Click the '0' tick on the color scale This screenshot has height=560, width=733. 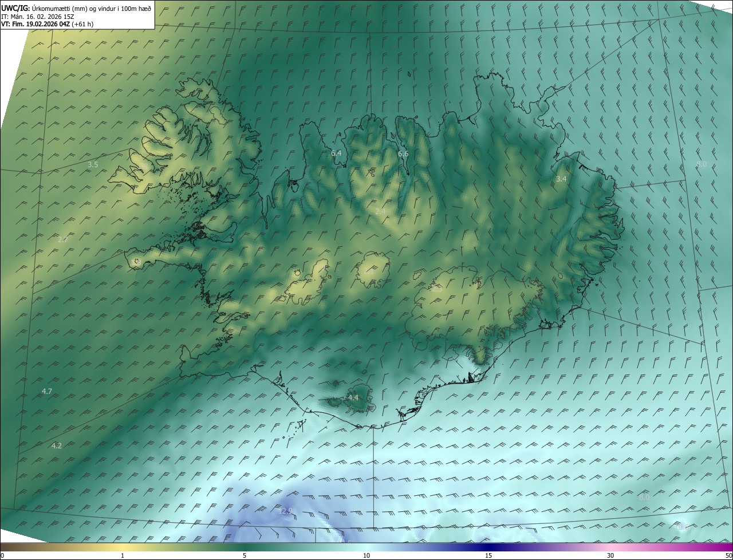(2, 556)
